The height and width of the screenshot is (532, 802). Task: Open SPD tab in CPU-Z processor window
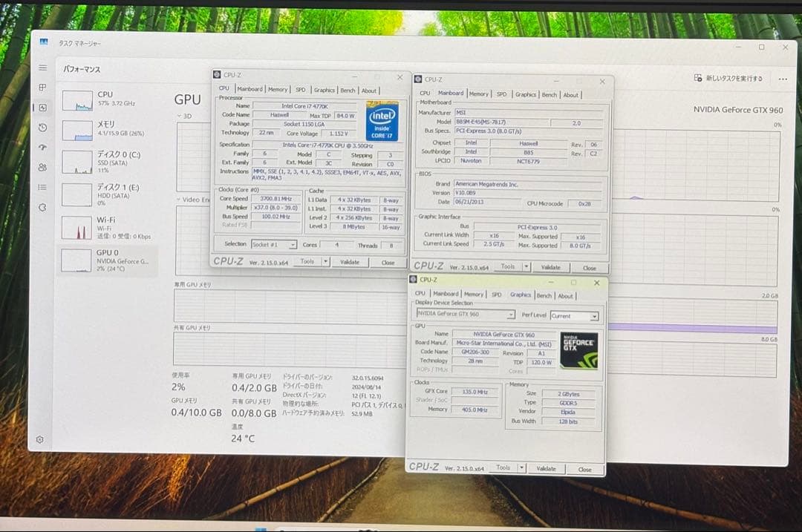point(300,90)
